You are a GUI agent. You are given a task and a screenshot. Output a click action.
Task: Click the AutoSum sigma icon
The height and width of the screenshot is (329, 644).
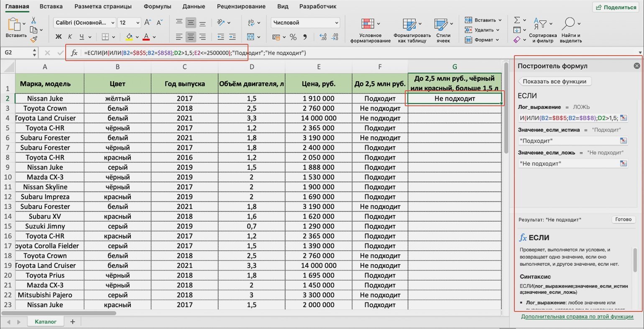517,20
